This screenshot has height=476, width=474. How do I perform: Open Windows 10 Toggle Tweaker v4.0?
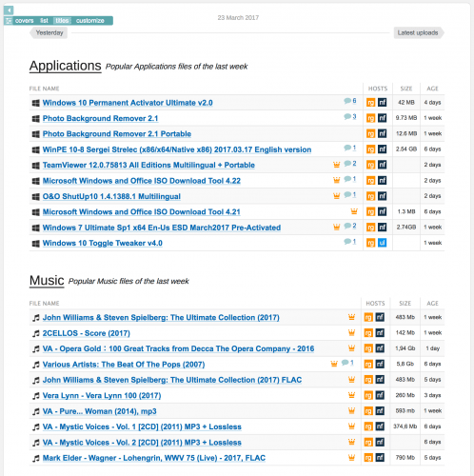click(x=103, y=243)
